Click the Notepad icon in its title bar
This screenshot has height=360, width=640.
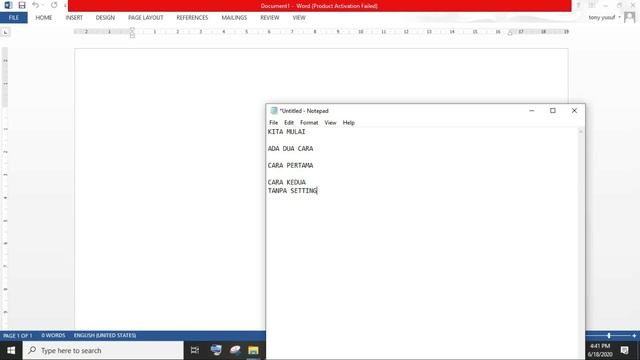pyautogui.click(x=274, y=111)
